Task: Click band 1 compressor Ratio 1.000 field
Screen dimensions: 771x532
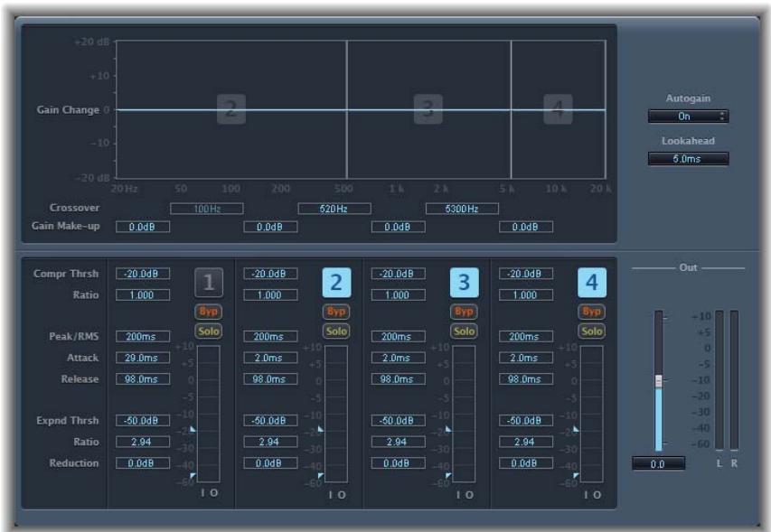Action: [143, 295]
